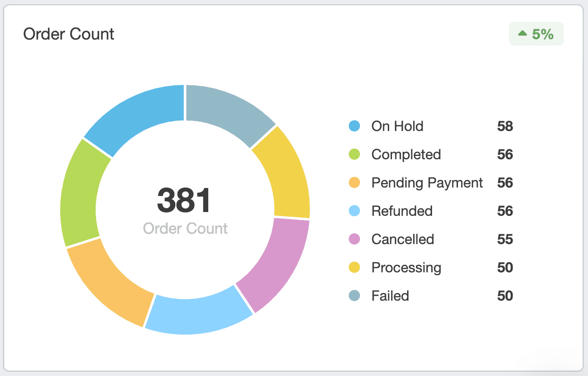588x376 pixels.
Task: Click the Order Count widget title
Action: coord(69,34)
